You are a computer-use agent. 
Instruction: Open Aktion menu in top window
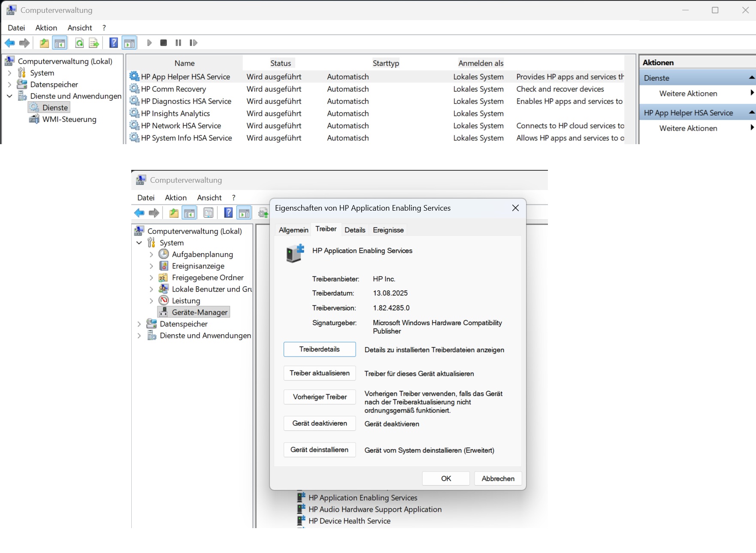(x=46, y=28)
